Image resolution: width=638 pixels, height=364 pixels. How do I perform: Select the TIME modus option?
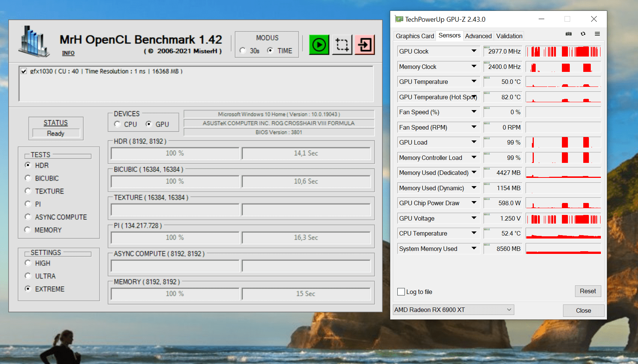pyautogui.click(x=270, y=51)
